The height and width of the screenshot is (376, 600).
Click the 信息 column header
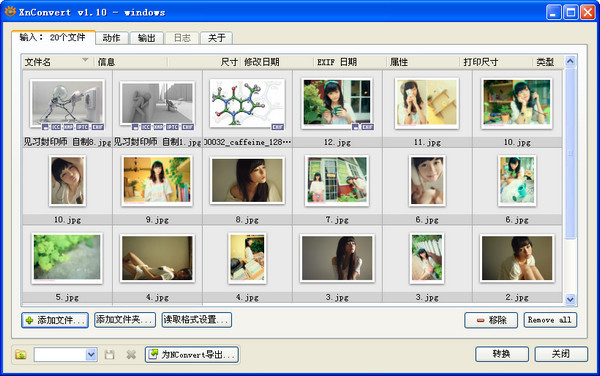[130, 62]
